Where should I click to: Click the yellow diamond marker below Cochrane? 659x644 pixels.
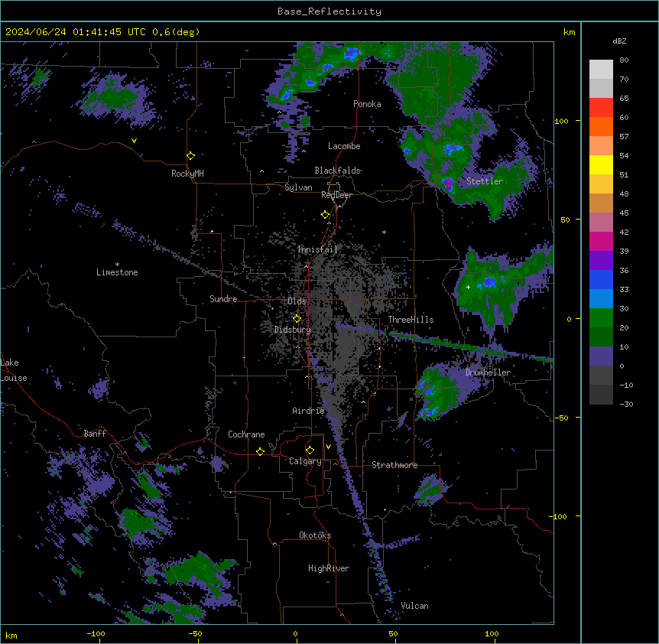click(260, 452)
